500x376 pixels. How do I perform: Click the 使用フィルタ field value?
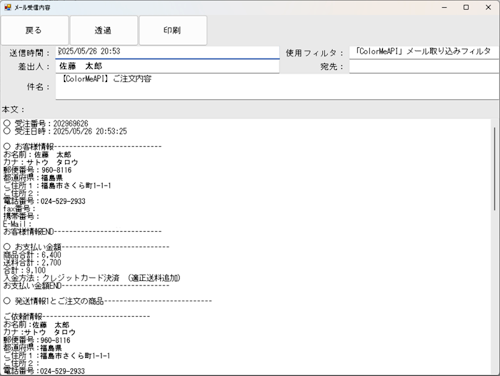click(424, 52)
